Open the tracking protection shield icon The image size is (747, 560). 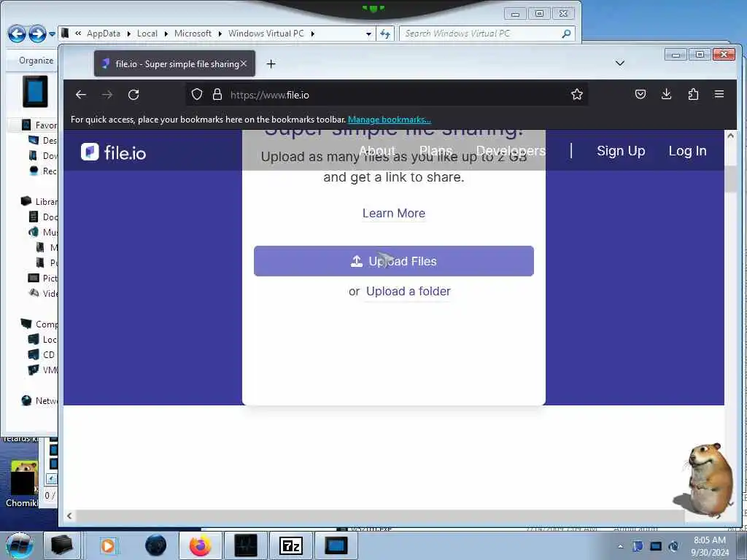click(x=197, y=94)
